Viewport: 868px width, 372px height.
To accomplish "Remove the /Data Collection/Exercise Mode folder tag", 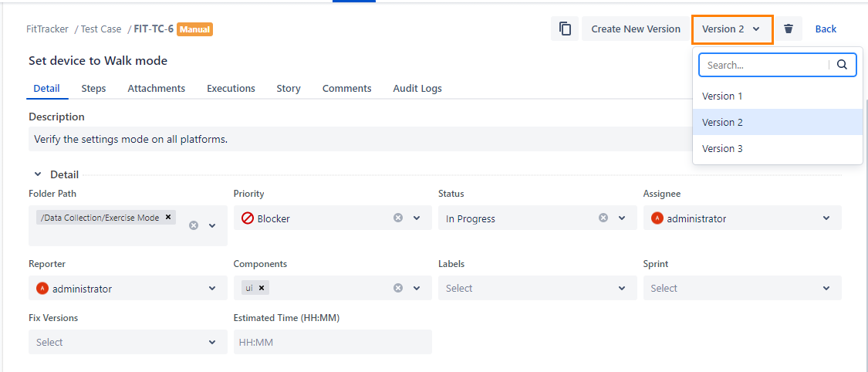I will click(x=168, y=218).
